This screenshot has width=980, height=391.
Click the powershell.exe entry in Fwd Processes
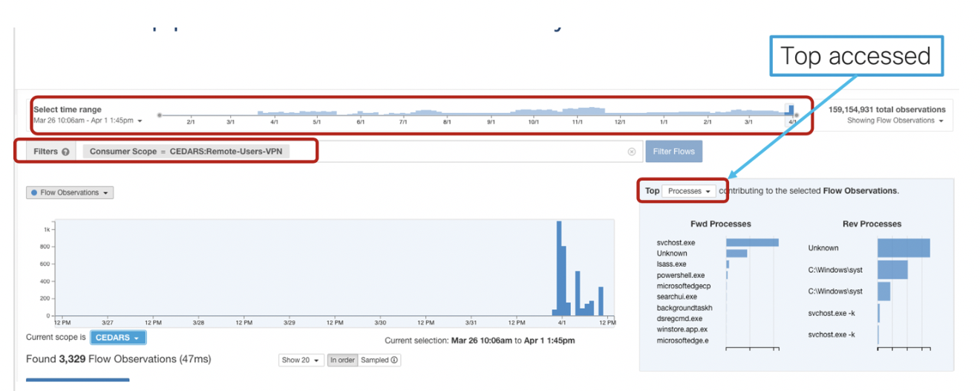680,275
